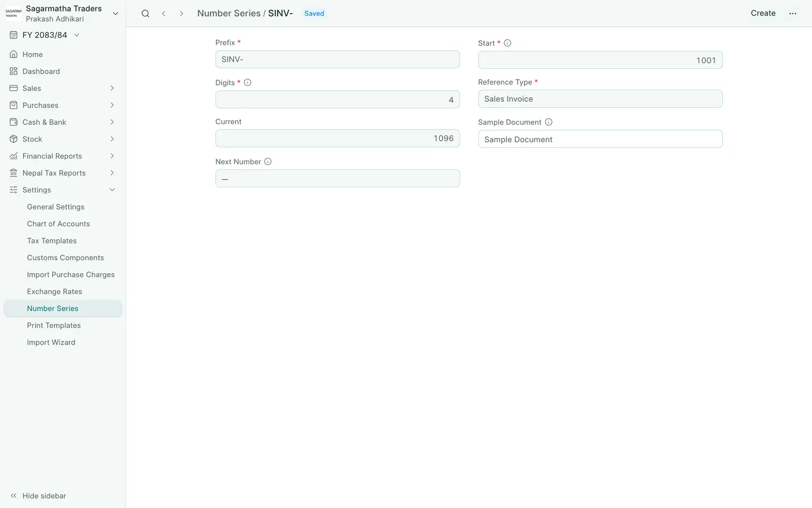Click the info icon next to Start
This screenshot has width=812, height=508.
(x=507, y=43)
